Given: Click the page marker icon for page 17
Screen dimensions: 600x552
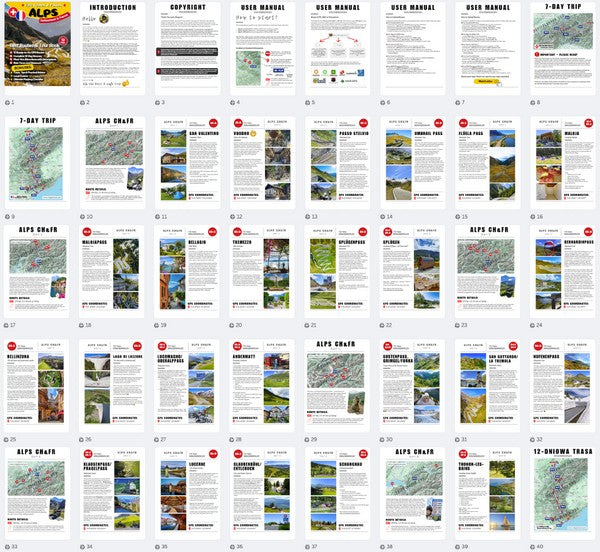Looking at the screenshot, I should coord(8,325).
